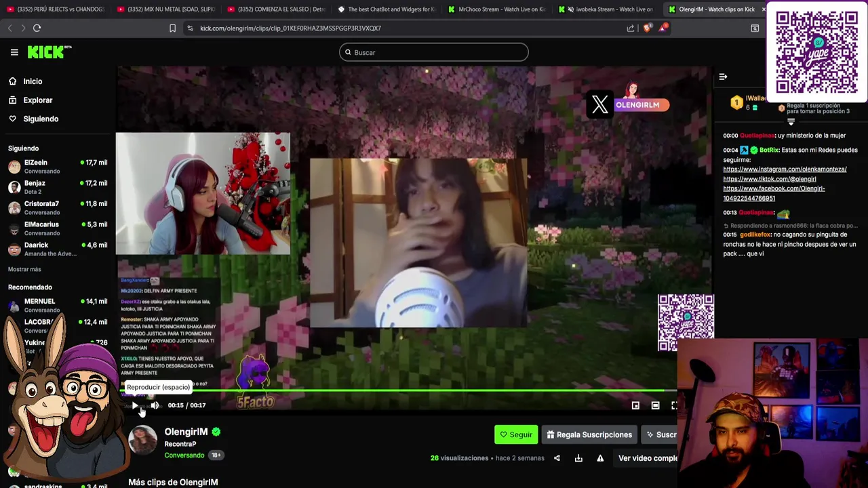Viewport: 868px width, 488px height.
Task: Click the Explorar icon in the sidebar
Action: click(12, 100)
